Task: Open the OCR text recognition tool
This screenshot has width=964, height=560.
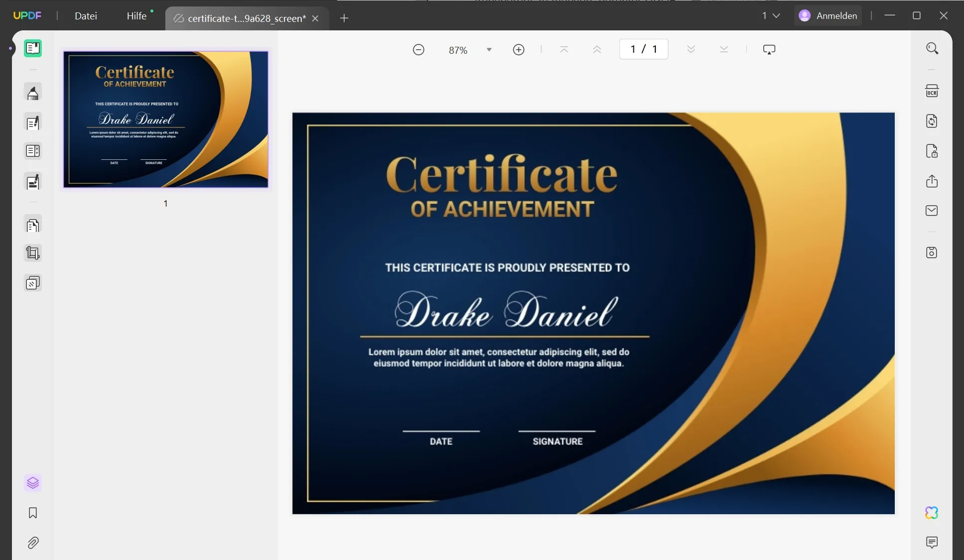Action: (932, 91)
